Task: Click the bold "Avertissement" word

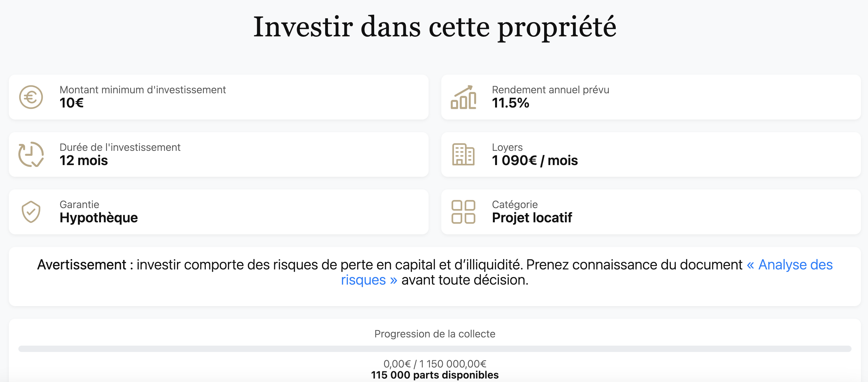Action: pos(82,265)
